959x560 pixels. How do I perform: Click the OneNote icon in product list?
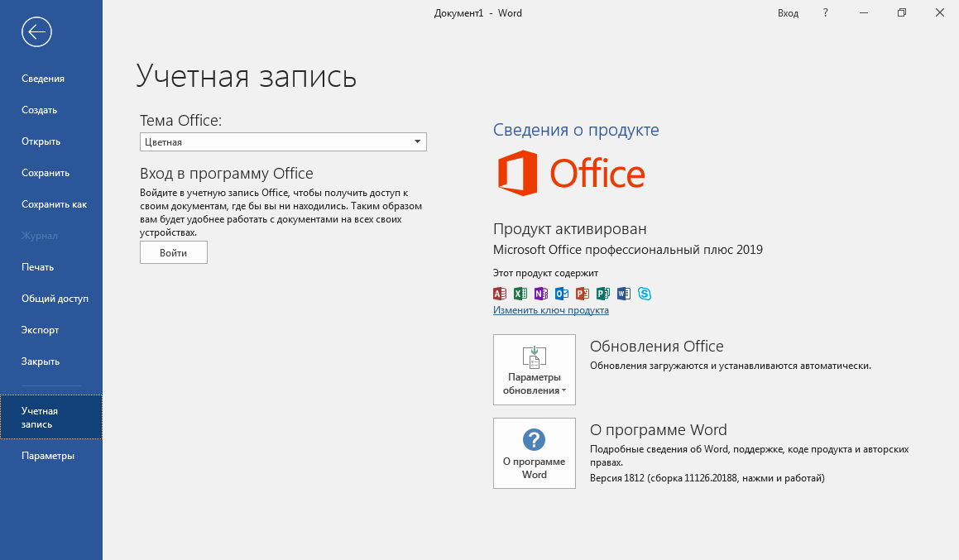[541, 294]
